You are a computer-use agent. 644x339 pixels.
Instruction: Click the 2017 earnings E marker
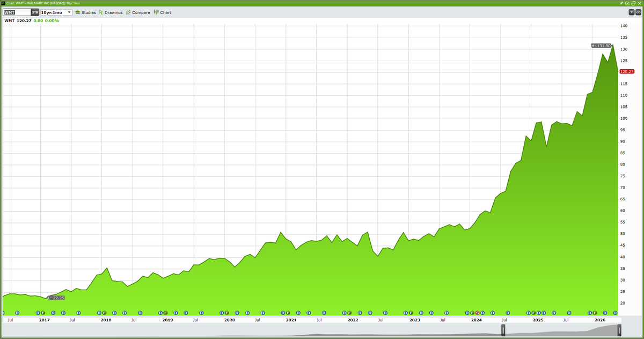tap(42, 312)
